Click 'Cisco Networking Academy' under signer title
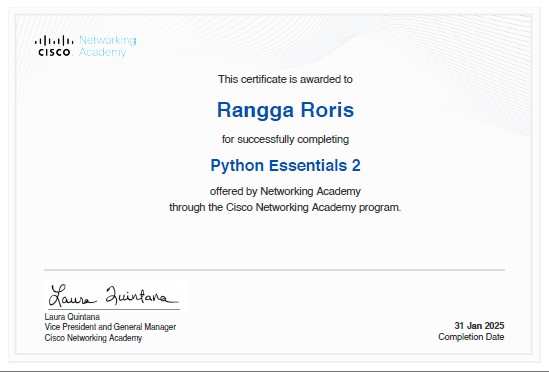Viewport: 549px width, 372px height. (x=93, y=338)
